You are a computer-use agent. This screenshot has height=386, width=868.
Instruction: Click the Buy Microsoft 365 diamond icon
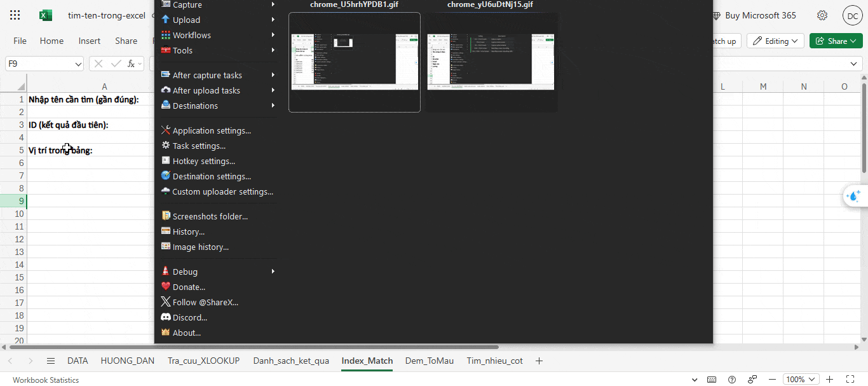(x=717, y=16)
